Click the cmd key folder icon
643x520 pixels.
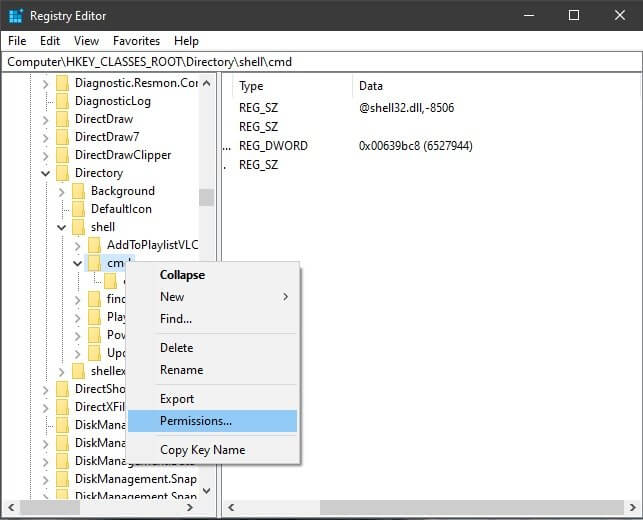click(x=94, y=263)
